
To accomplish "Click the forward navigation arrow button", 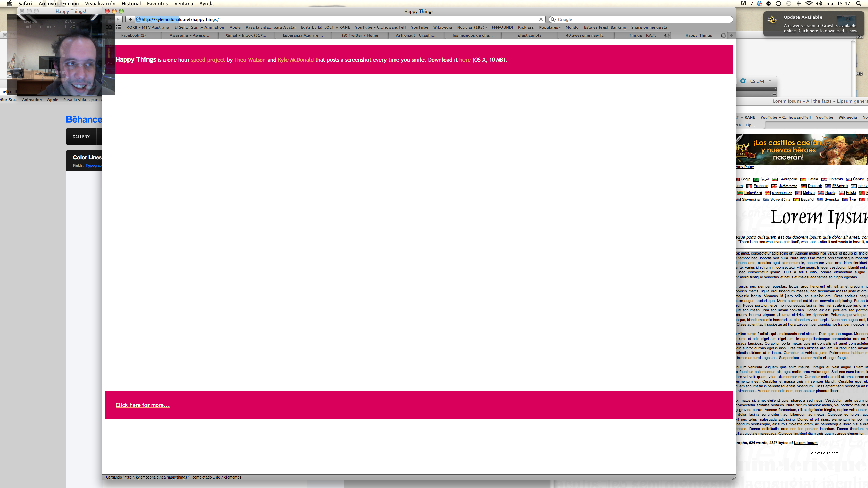I will click(118, 19).
